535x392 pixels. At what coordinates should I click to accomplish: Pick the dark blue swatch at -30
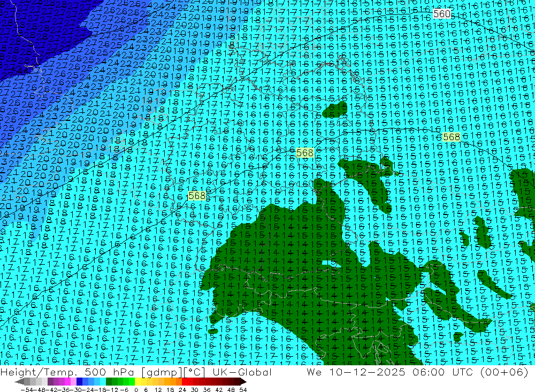79,382
